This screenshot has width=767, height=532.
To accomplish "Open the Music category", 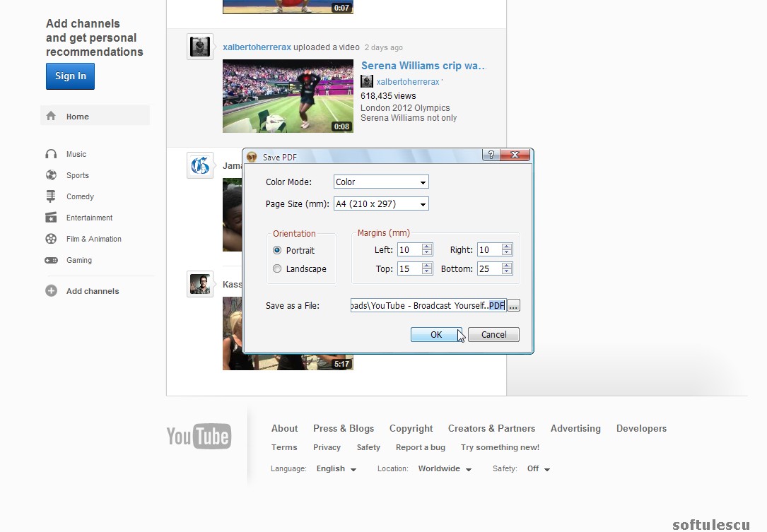I will pos(76,154).
